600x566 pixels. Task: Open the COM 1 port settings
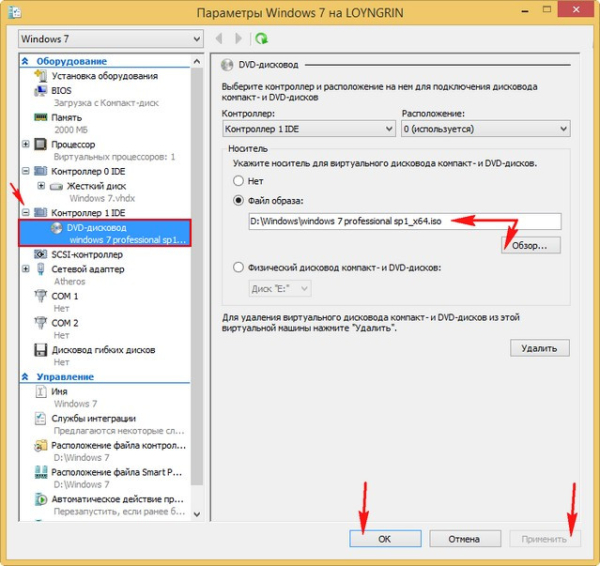(x=65, y=296)
